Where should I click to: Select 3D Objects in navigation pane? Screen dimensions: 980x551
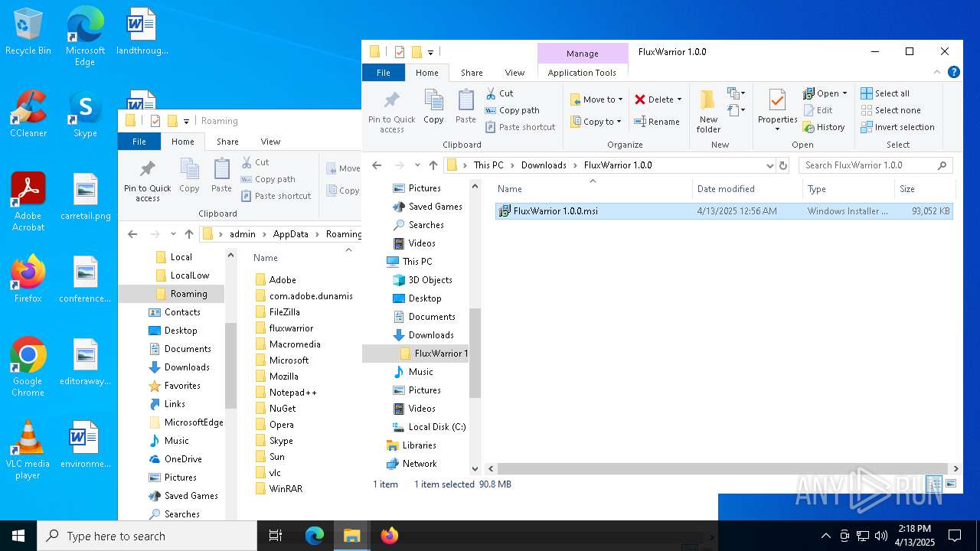coord(430,280)
